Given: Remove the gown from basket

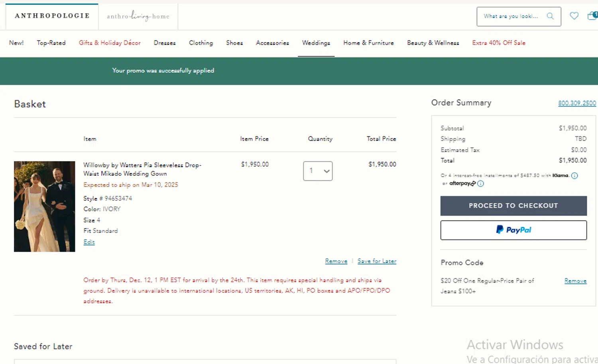Looking at the screenshot, I should pyautogui.click(x=336, y=261).
